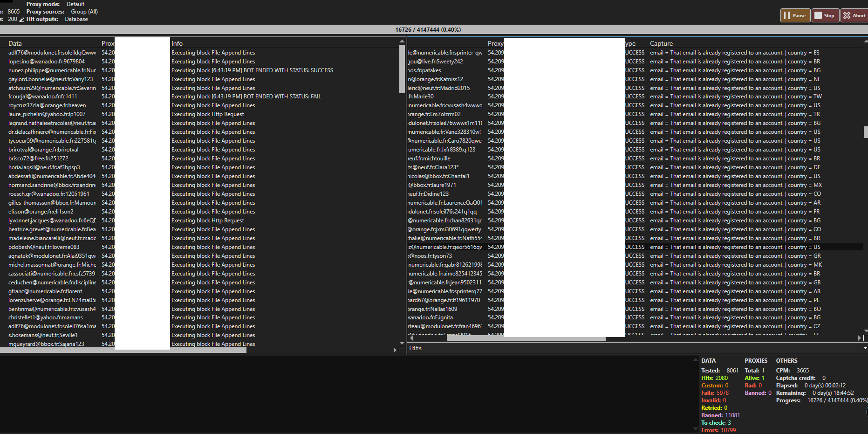Click the orange 'Custom: 0' statistic
The height and width of the screenshot is (434, 868).
pos(715,386)
